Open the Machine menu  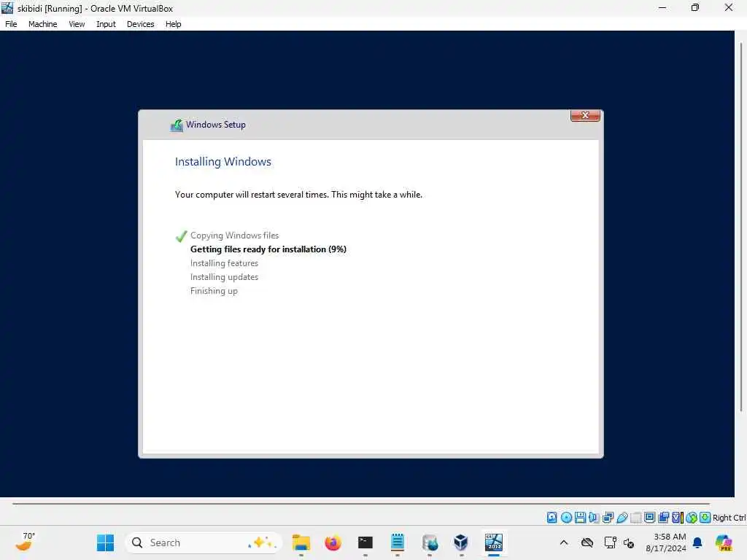43,24
